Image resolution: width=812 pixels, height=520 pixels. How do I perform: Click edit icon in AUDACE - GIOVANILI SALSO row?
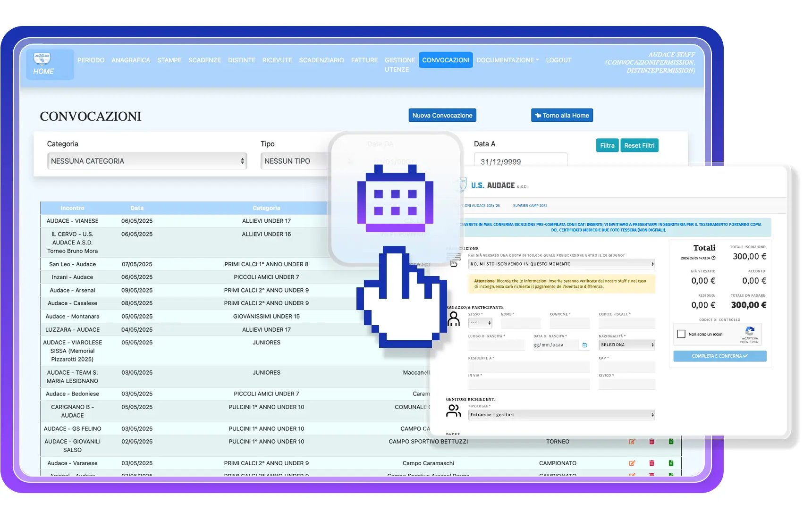(x=632, y=442)
